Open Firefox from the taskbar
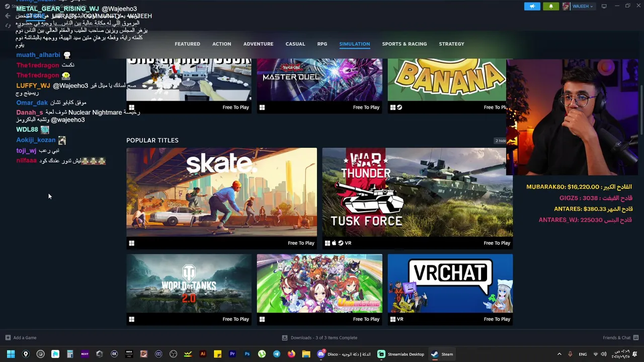This screenshot has width=644, height=362. 291,354
